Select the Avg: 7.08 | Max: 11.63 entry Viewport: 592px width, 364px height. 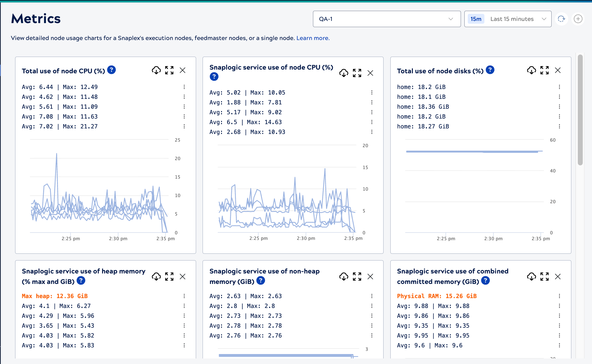click(x=60, y=116)
